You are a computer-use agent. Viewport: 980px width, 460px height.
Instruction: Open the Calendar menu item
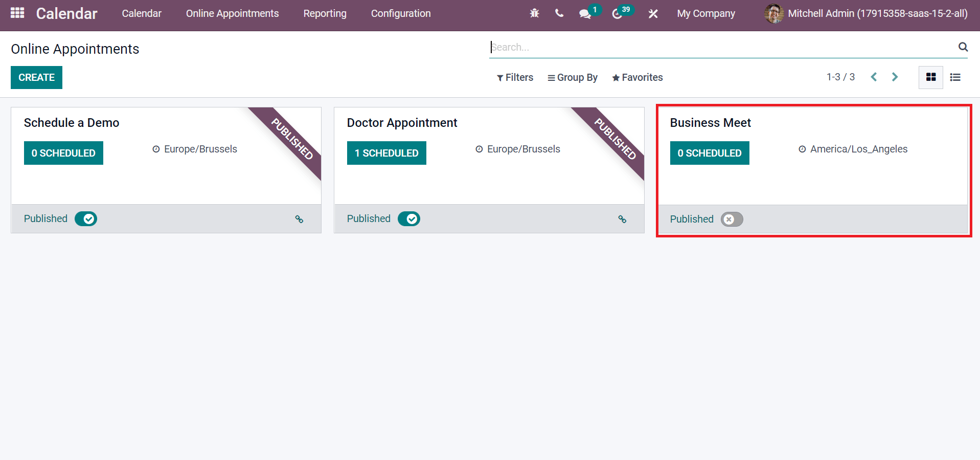point(142,14)
